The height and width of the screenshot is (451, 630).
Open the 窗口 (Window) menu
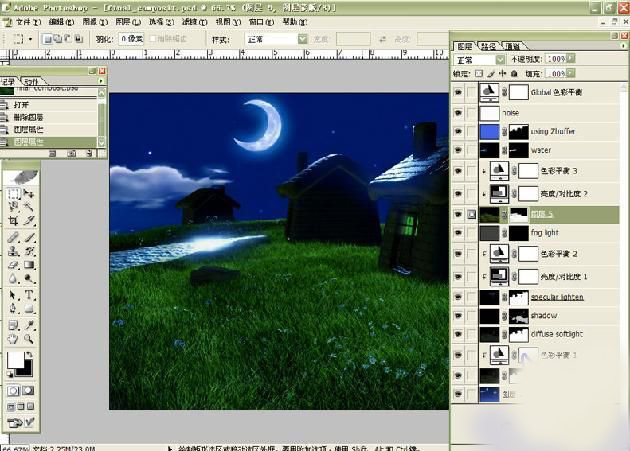tap(261, 22)
